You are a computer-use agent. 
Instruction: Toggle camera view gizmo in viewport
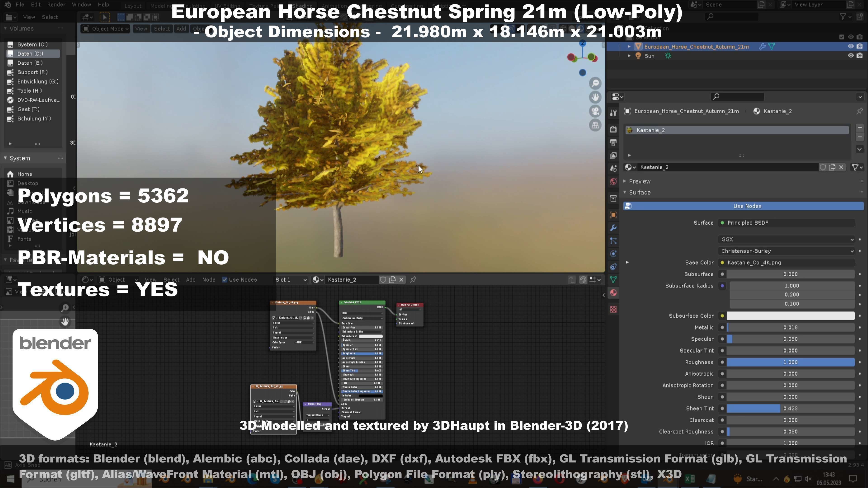click(595, 111)
